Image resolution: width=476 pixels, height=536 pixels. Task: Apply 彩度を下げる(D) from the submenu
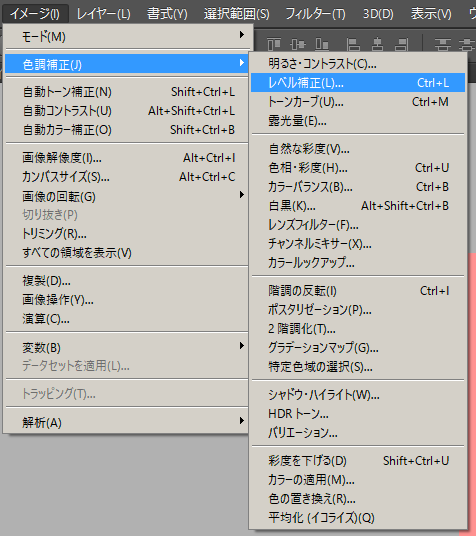coord(358,461)
